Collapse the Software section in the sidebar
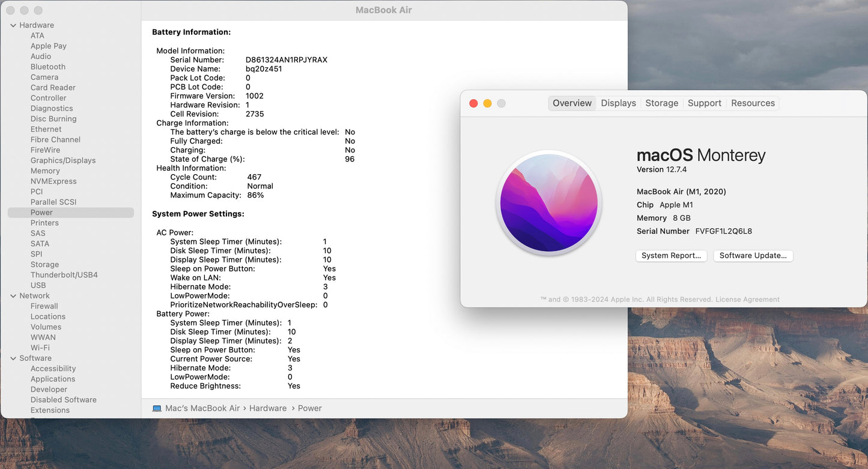 coord(13,358)
